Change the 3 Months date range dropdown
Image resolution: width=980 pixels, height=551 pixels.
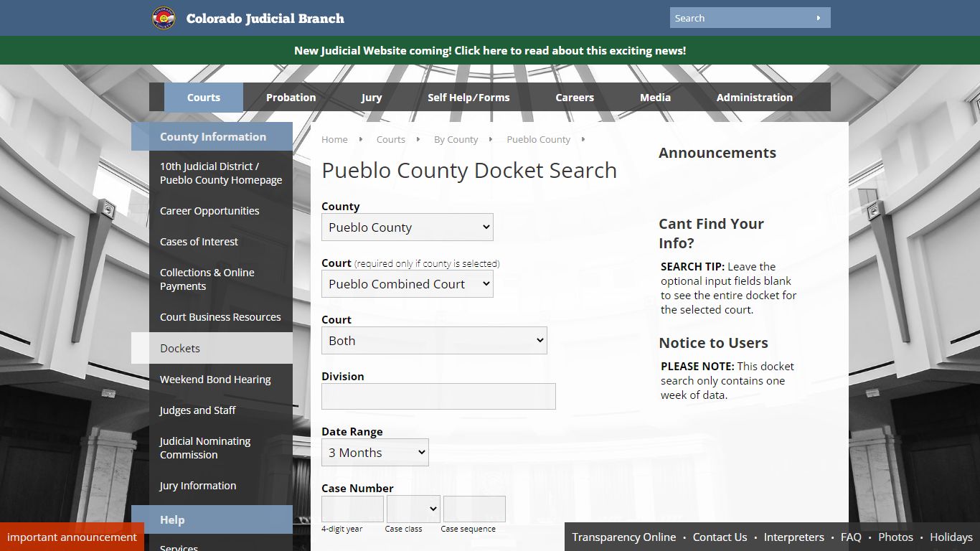(x=374, y=452)
